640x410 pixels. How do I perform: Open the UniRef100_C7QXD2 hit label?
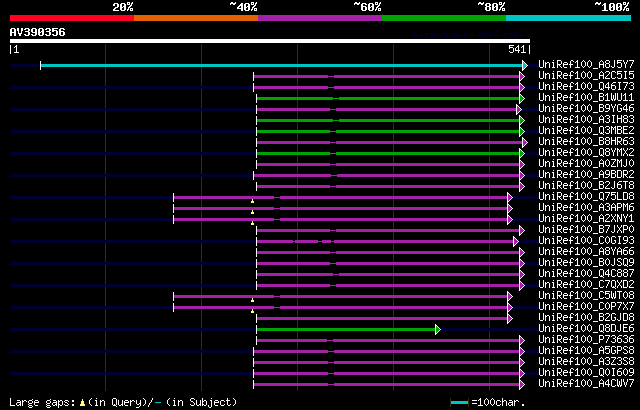pyautogui.click(x=587, y=285)
